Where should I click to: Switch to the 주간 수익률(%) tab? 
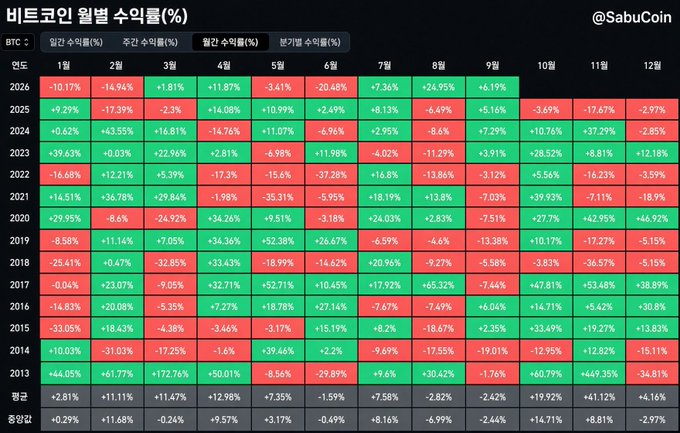150,42
